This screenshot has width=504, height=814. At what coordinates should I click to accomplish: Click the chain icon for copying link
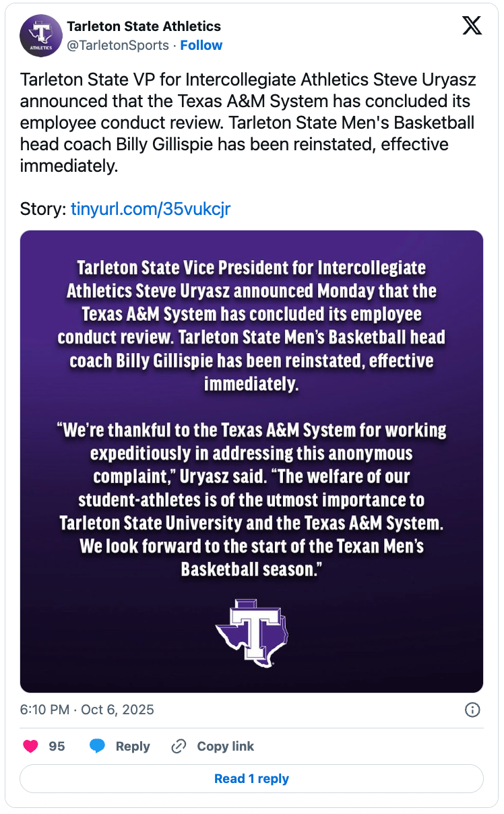click(x=179, y=746)
